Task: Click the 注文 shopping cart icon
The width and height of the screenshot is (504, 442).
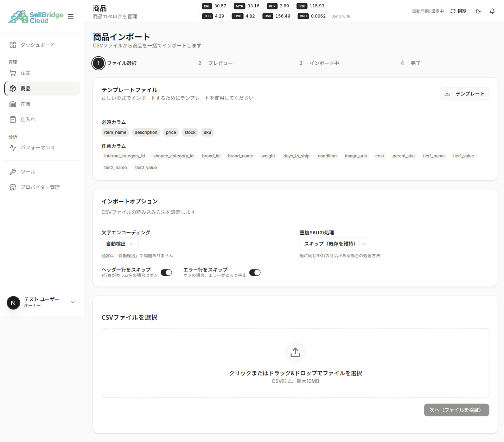Action: pos(13,73)
